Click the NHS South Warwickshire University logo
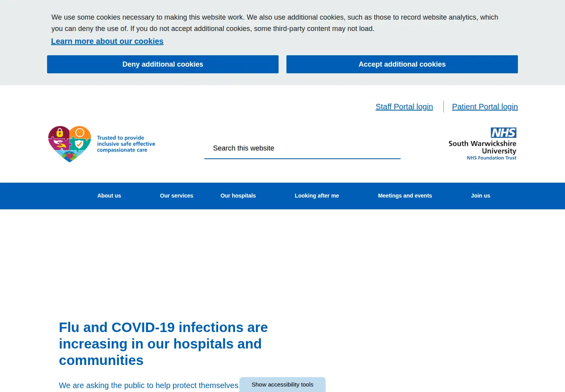The height and width of the screenshot is (392, 565). point(483,144)
